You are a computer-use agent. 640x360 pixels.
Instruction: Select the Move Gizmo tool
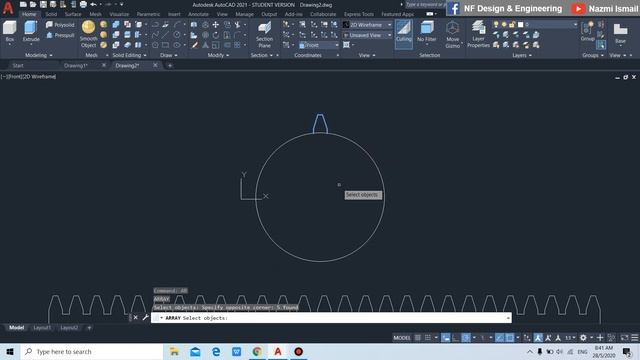pyautogui.click(x=452, y=35)
